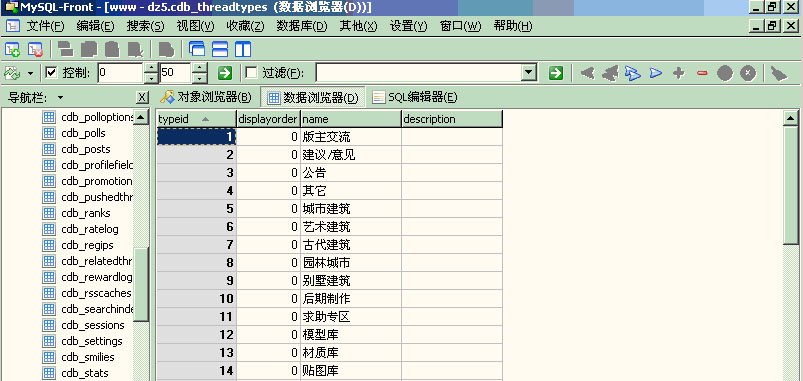
Task: Select cdb_sessions table in navigation tree
Action: [92, 325]
